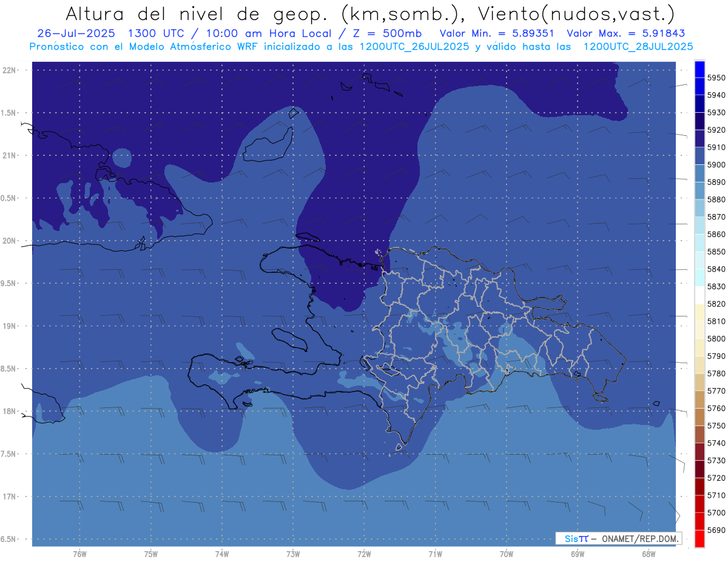This screenshot has width=728, height=562.
Task: Click the "9.5N" latitude label
Action: click(x=8, y=283)
